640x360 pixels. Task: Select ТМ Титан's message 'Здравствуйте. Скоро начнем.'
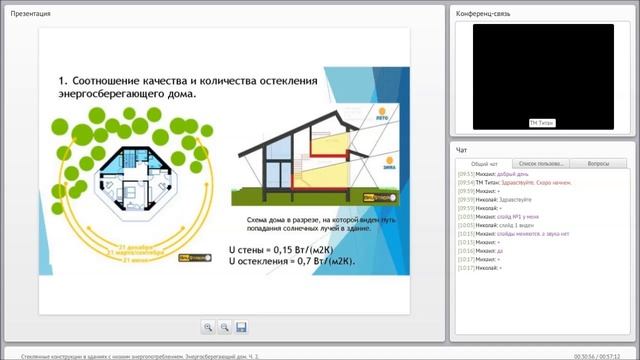(x=514, y=182)
